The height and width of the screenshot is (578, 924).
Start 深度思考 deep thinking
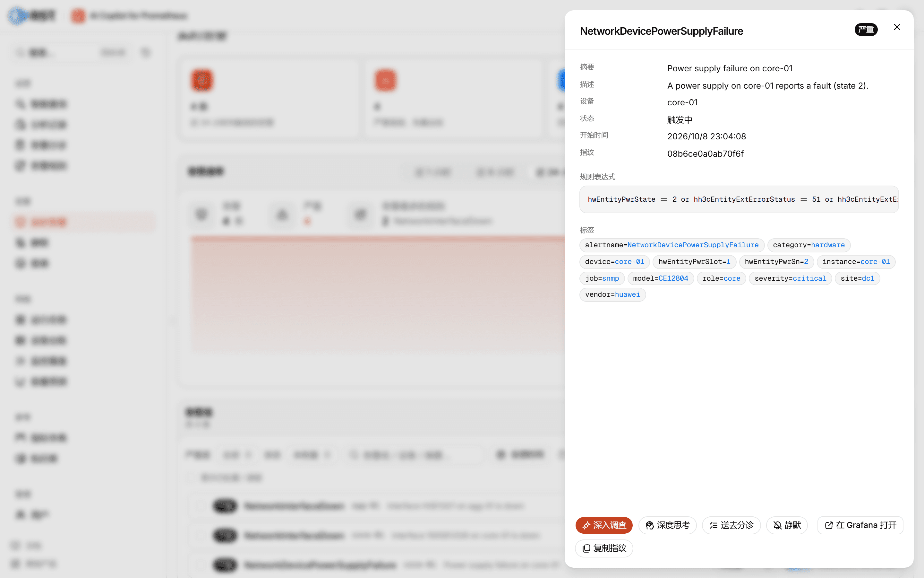[x=667, y=525]
